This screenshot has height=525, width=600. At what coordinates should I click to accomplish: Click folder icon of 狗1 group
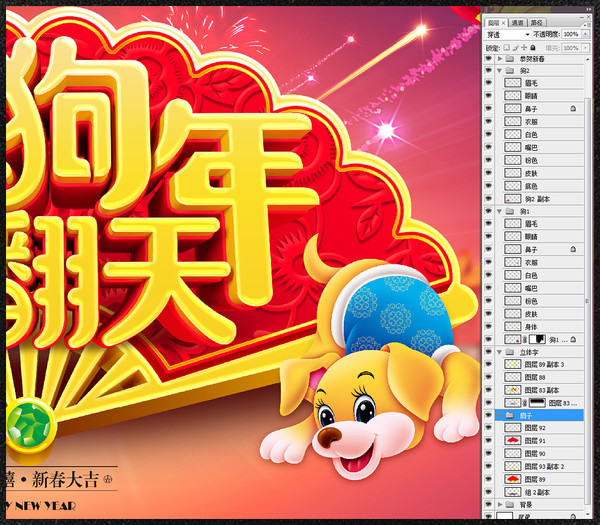pos(509,211)
